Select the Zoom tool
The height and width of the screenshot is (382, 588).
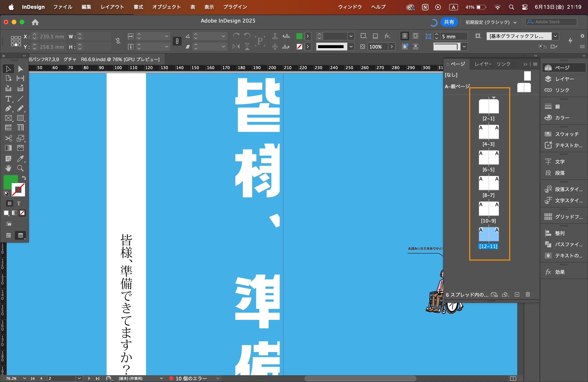click(20, 168)
